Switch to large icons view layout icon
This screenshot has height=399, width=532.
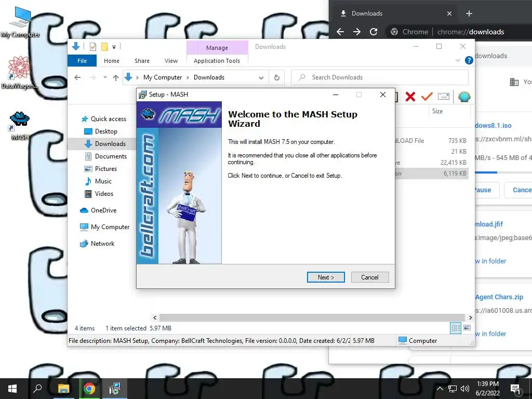[467, 328]
